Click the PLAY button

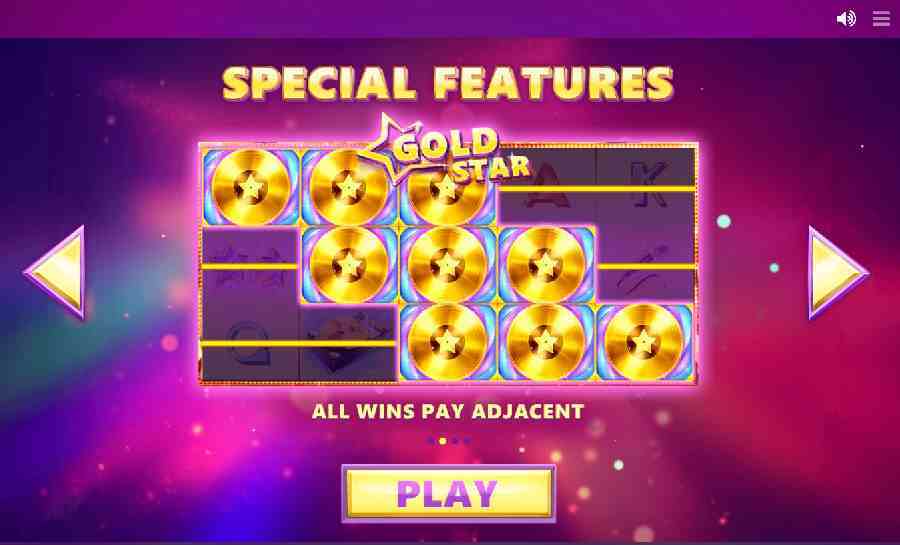(x=448, y=493)
